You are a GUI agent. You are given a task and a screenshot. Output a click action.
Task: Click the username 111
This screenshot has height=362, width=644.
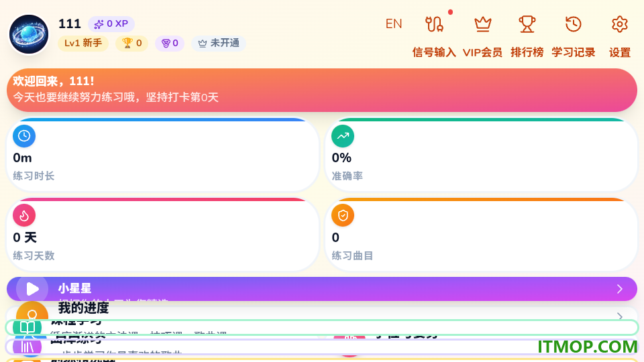pyautogui.click(x=69, y=24)
